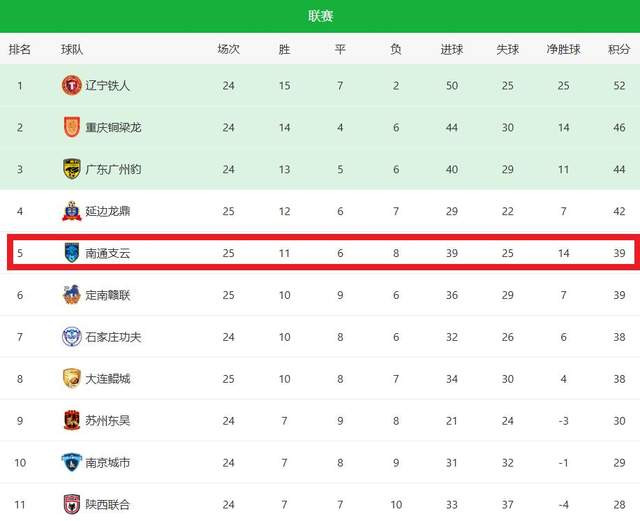Sort by the 积分 column header
Viewport: 640px width, 521px height.
[619, 49]
